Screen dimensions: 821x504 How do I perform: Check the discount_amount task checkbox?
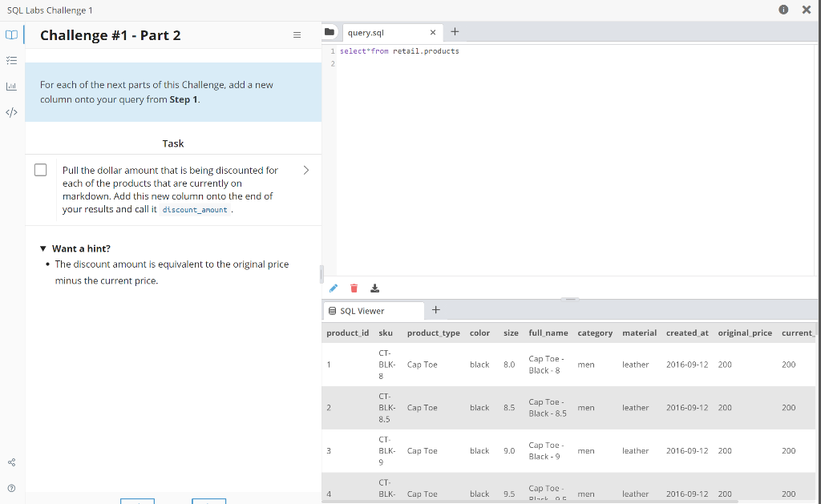pyautogui.click(x=40, y=169)
